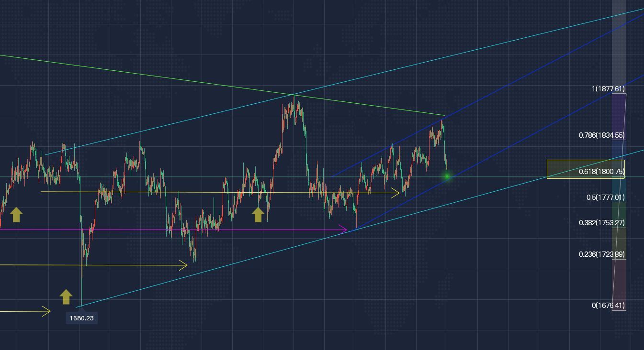Click the glowing green dot at the latest price

pos(447,176)
